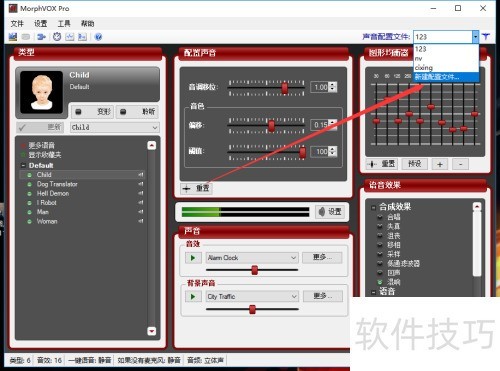500x371 pixels.
Task: Click 重置 under voice tweak sliders
Action: [196, 188]
